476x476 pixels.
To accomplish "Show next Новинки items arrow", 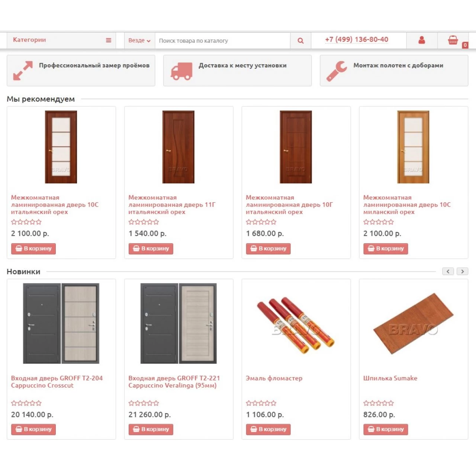I will tap(462, 271).
